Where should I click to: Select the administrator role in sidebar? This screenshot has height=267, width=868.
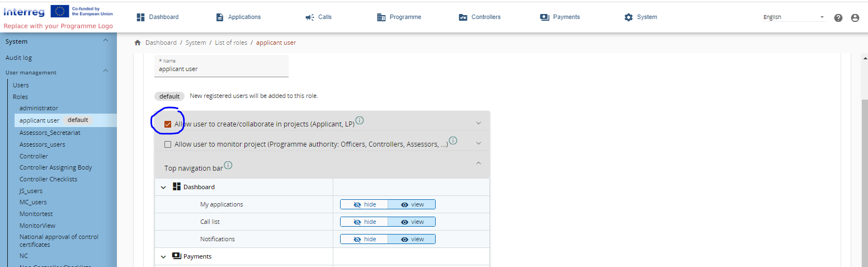(x=39, y=108)
